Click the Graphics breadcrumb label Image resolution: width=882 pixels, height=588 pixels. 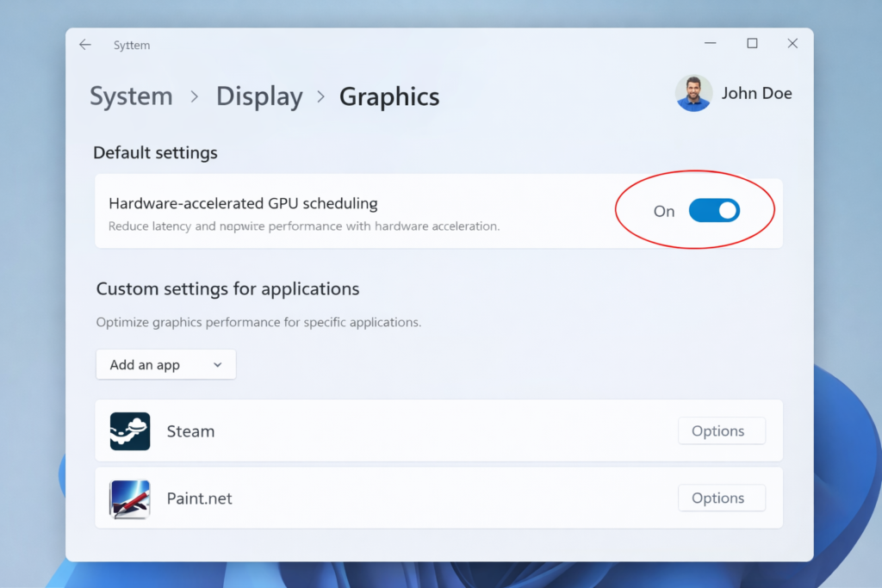pyautogui.click(x=388, y=96)
